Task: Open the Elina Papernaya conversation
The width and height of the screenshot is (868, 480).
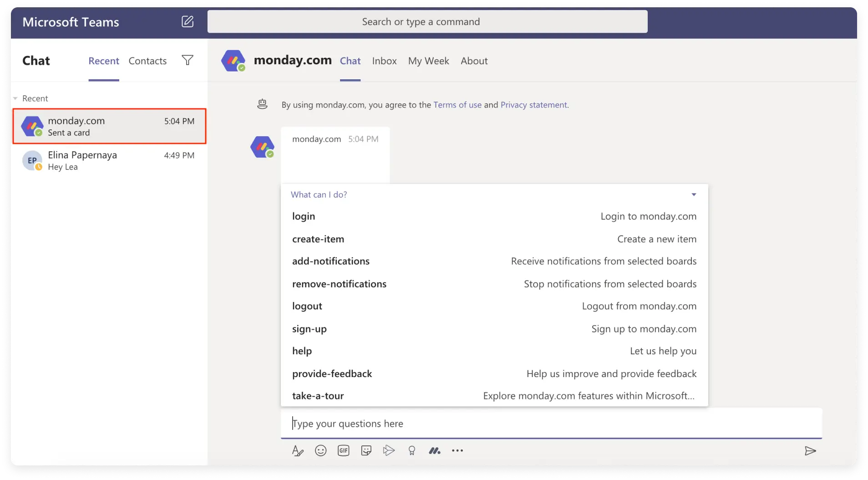Action: pyautogui.click(x=109, y=161)
